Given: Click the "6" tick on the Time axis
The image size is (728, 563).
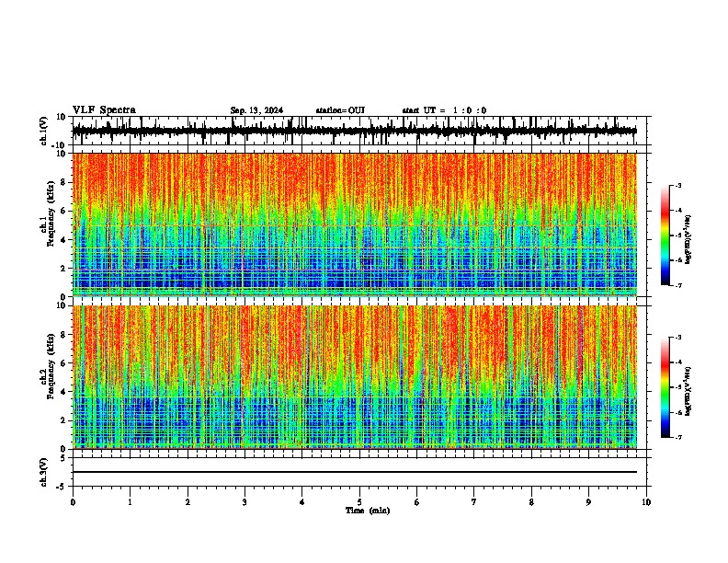Looking at the screenshot, I should pos(417,502).
